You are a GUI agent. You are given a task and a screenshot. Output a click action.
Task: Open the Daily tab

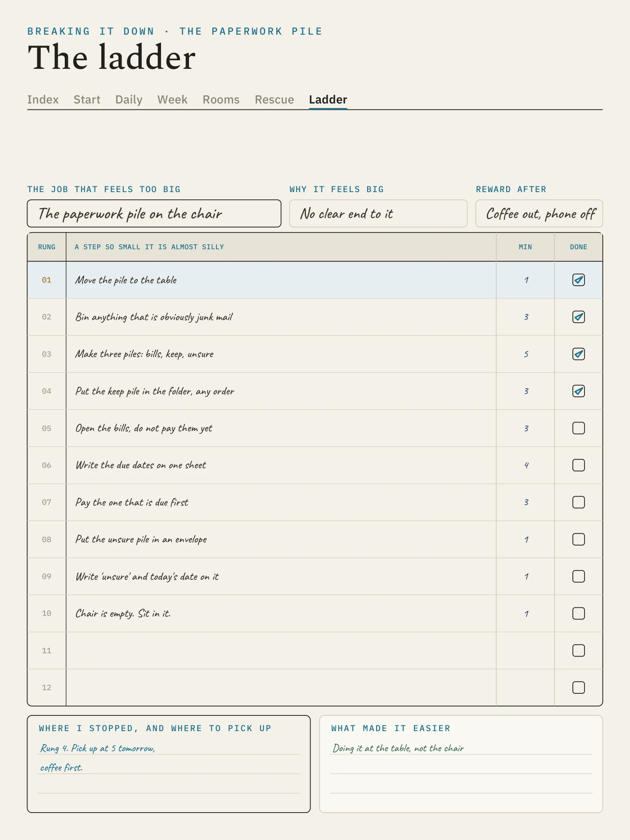pyautogui.click(x=129, y=99)
